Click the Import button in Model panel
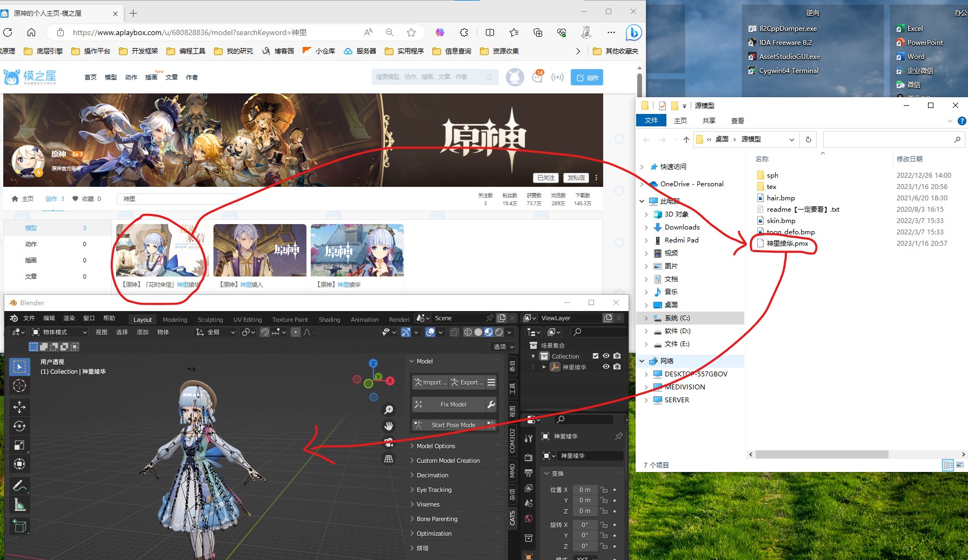The width and height of the screenshot is (968, 560). coord(430,382)
